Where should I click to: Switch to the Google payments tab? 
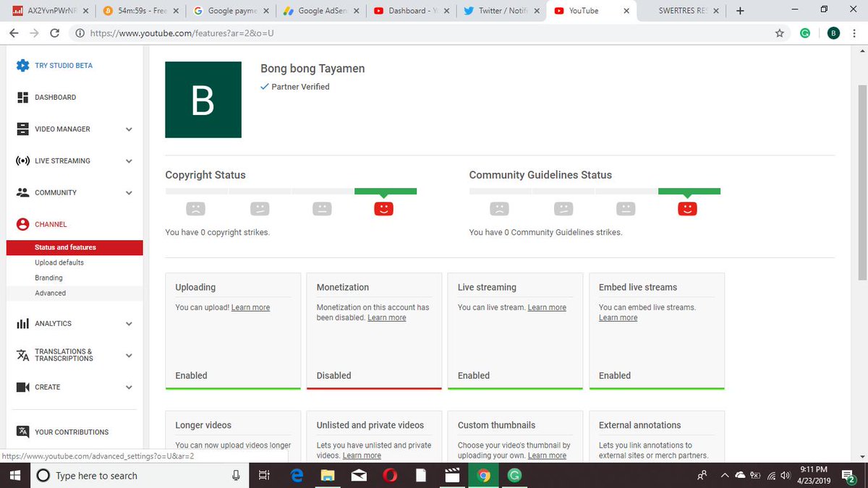tap(230, 11)
